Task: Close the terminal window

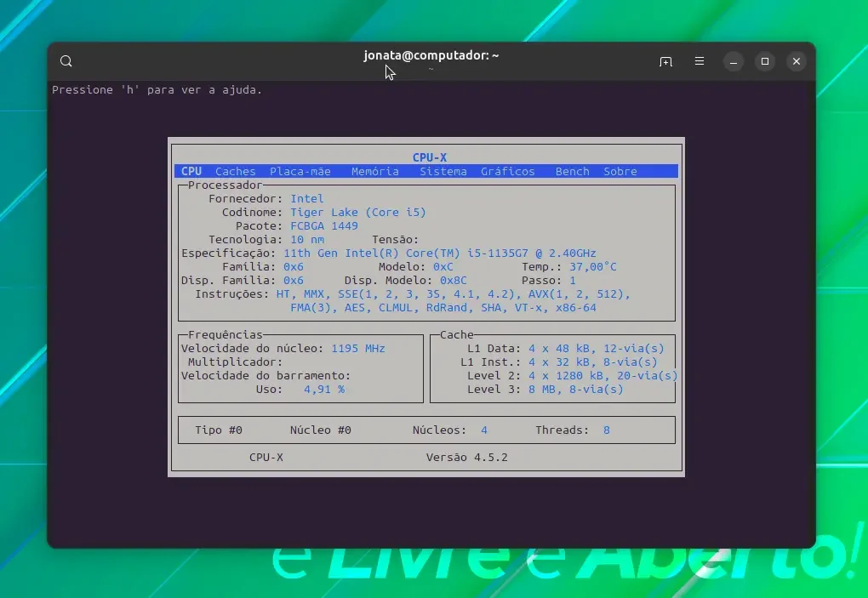Action: (x=796, y=61)
